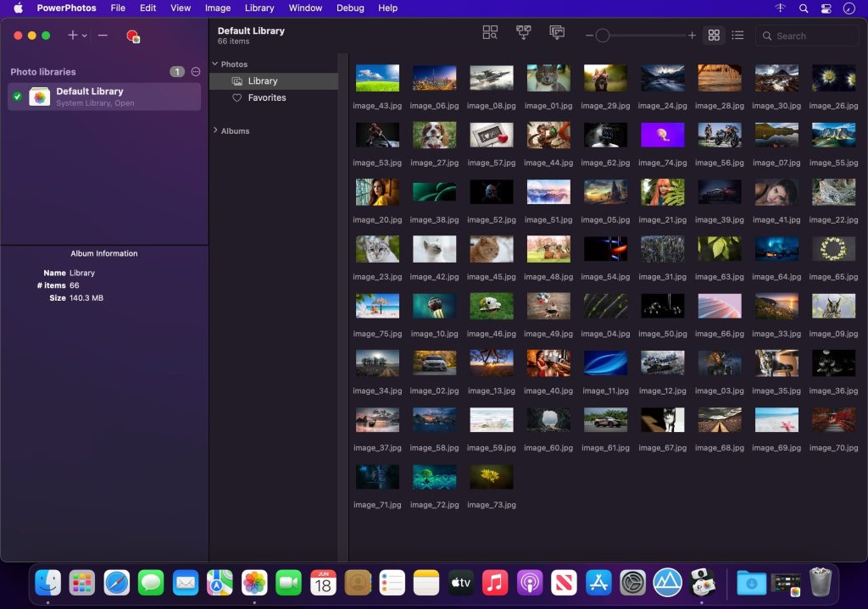
Task: Adjust the thumbnail size slider
Action: click(602, 36)
